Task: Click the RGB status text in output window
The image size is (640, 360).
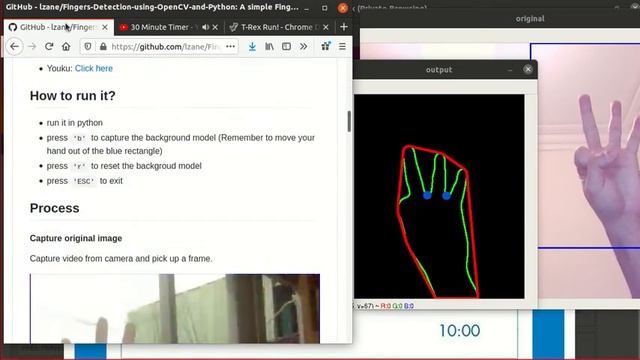Action: pos(397,306)
